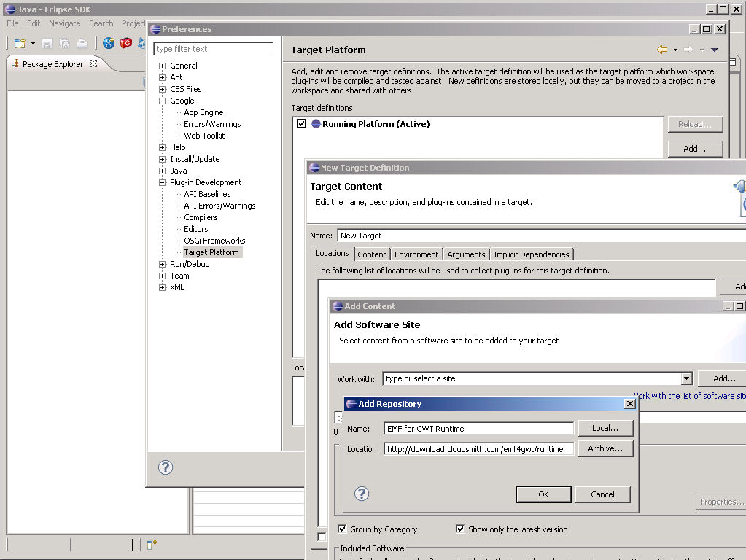Click the Forward arrow in Preferences header
746x560 pixels.
coord(688,50)
